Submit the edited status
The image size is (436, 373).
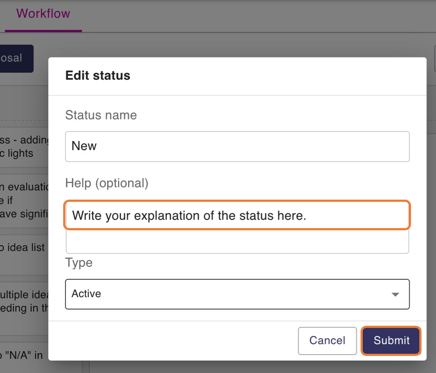[x=391, y=340]
